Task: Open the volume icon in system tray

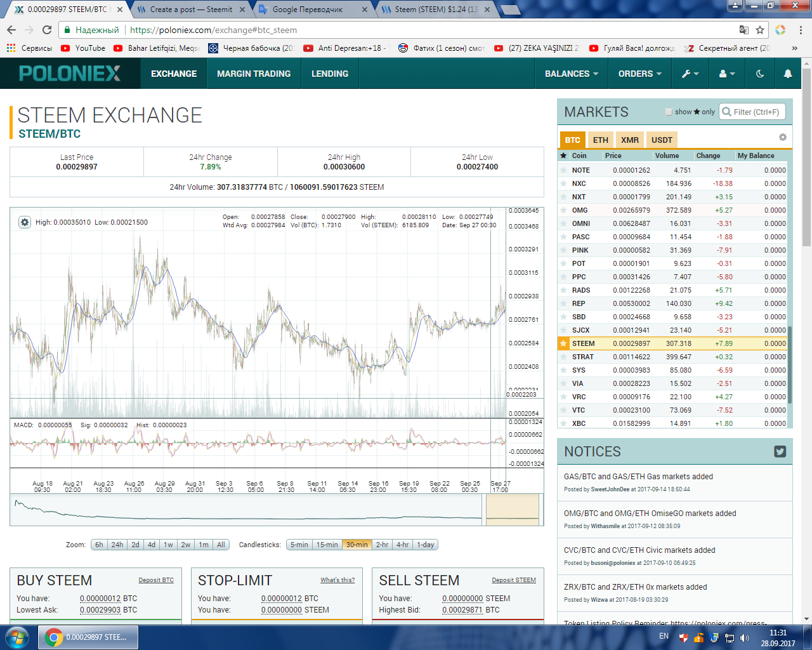Action: pos(745,637)
